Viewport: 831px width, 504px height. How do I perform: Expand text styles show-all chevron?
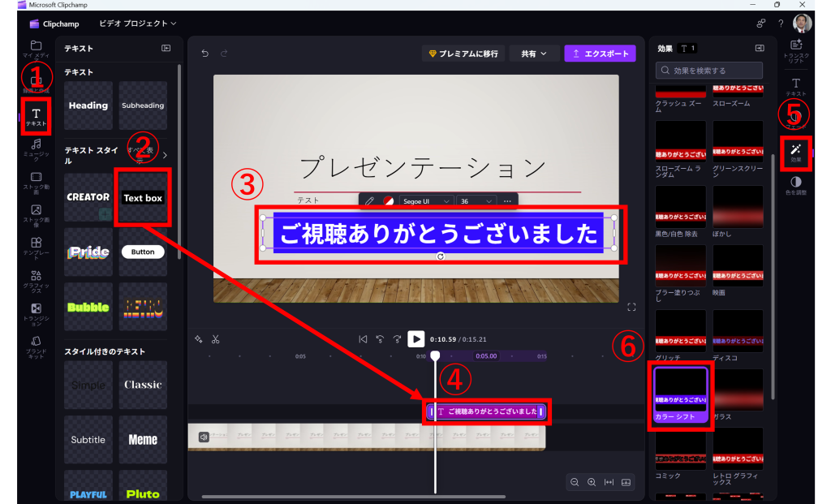pos(165,155)
